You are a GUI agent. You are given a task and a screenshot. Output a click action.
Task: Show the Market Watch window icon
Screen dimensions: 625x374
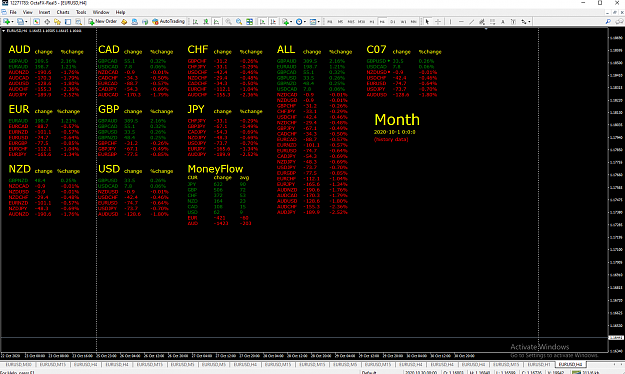[x=36, y=22]
